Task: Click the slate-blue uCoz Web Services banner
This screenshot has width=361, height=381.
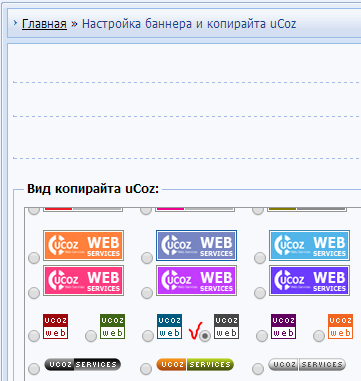Action: click(196, 245)
